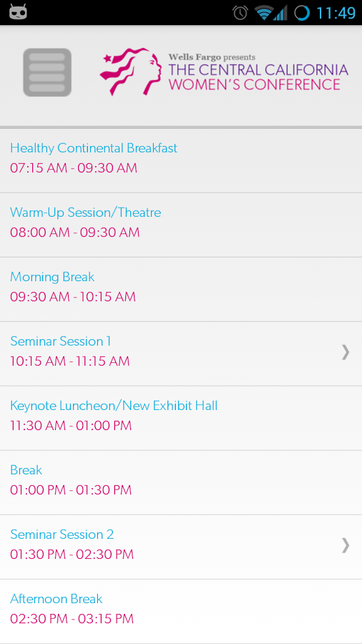Open Seminar Session 1 title
This screenshot has height=644, width=362.
click(61, 341)
